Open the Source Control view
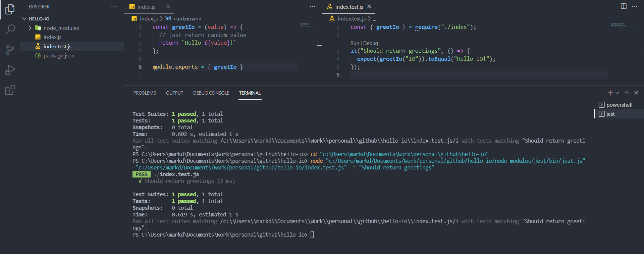The image size is (644, 254). 10,50
